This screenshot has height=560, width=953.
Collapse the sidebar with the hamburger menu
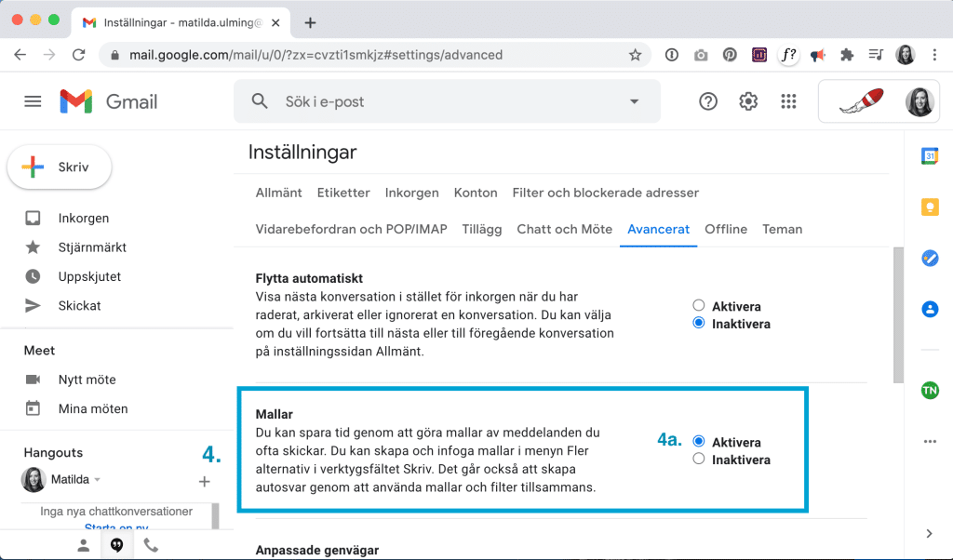point(33,100)
